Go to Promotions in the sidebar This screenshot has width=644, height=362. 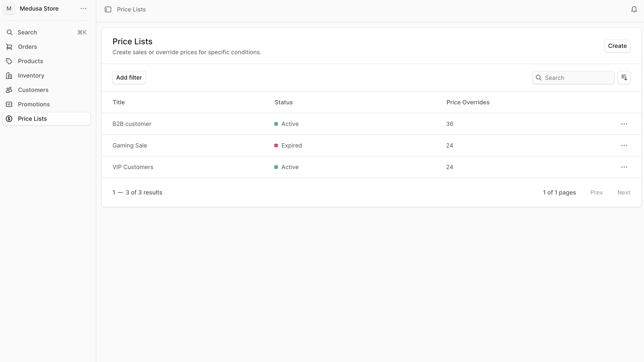coord(34,104)
